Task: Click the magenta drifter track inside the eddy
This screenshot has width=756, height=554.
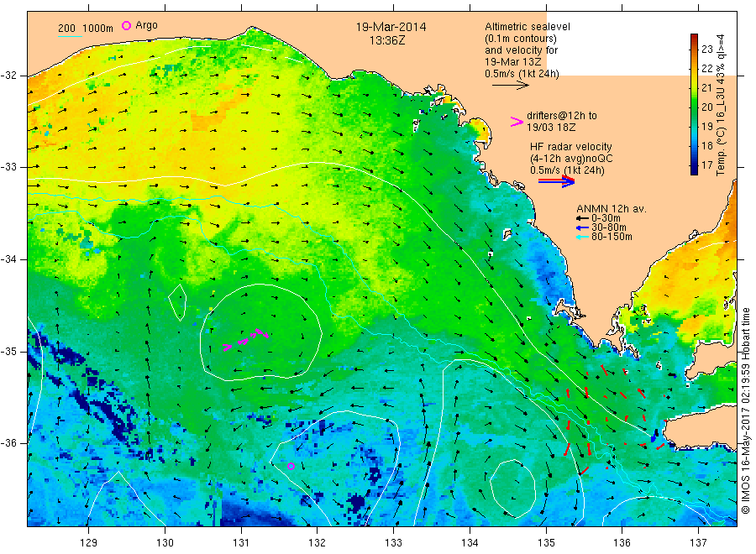Action: click(246, 339)
